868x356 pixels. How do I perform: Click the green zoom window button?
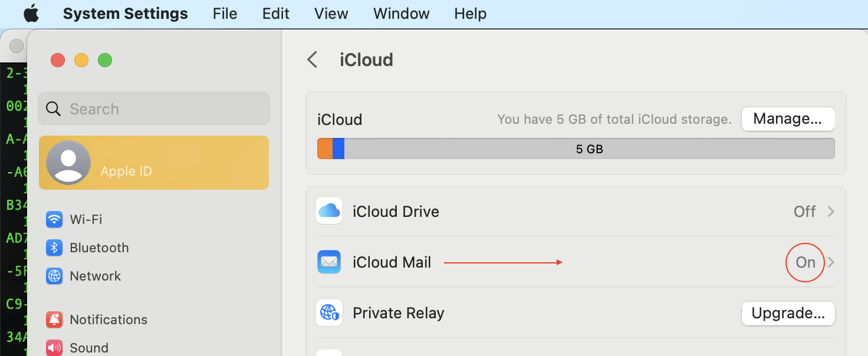tap(105, 60)
